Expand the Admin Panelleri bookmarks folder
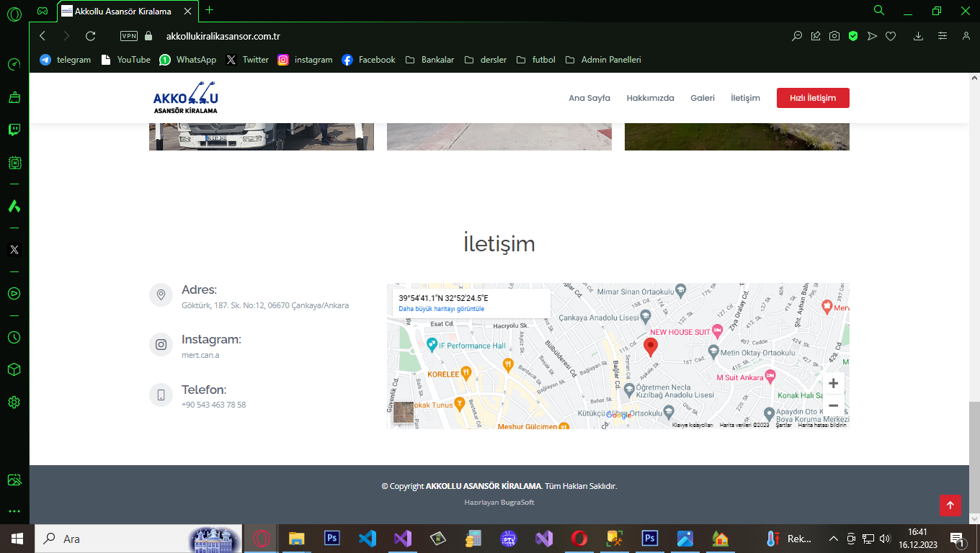The height and width of the screenshot is (553, 980). coord(603,60)
